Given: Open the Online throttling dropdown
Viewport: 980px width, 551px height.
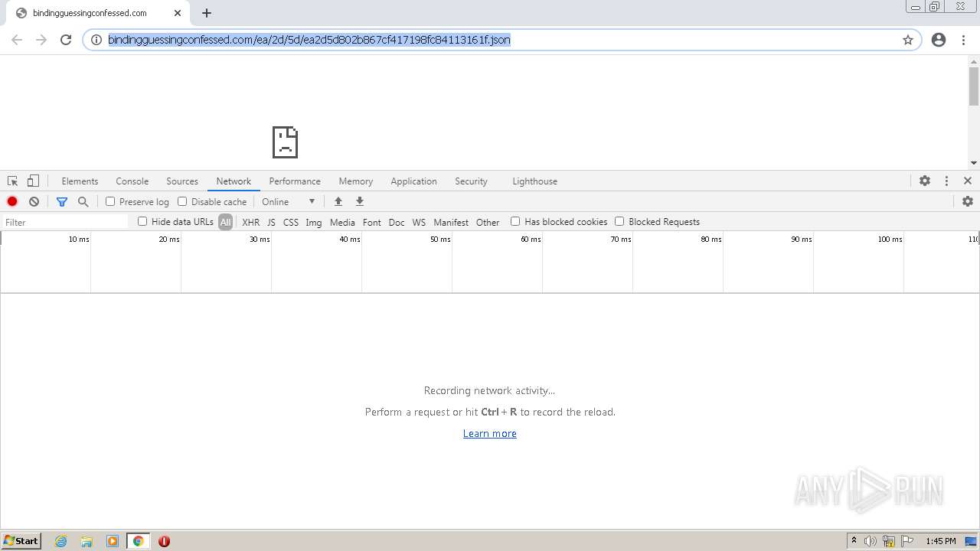Looking at the screenshot, I should (x=289, y=201).
